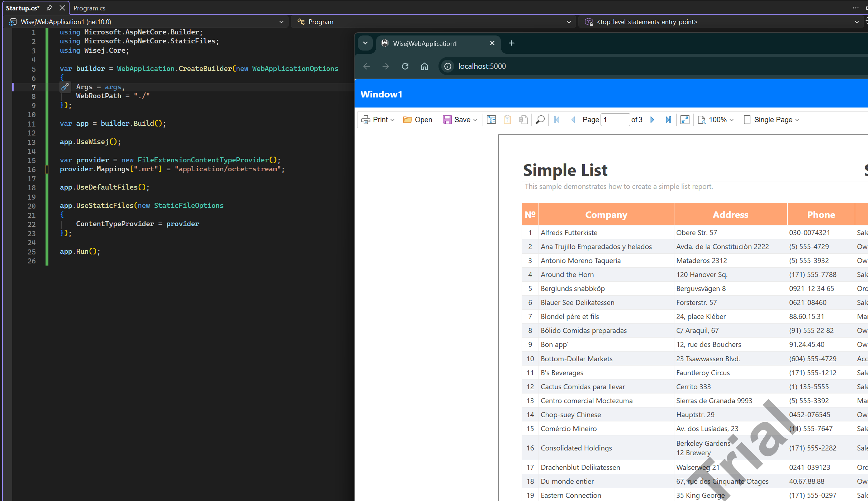The image size is (868, 501).
Task: Go back to the first report page
Action: tap(556, 119)
